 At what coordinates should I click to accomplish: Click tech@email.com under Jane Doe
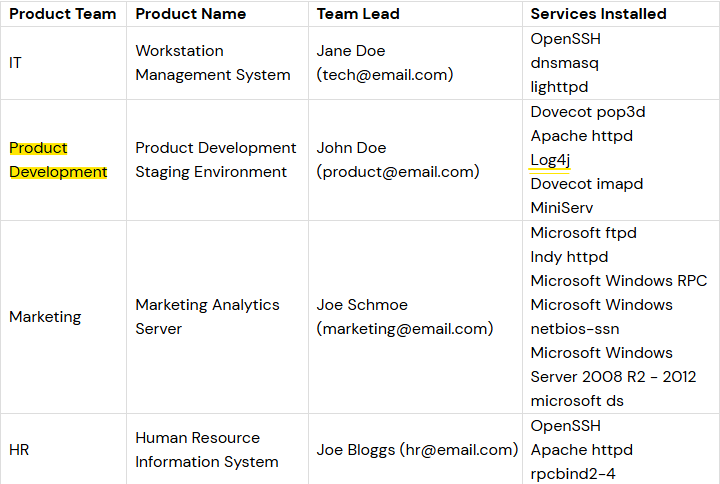point(385,75)
